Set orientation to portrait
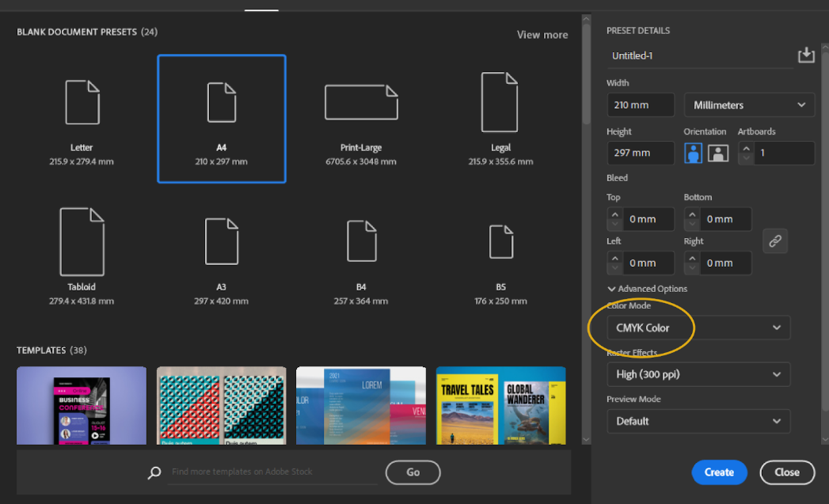 [694, 153]
